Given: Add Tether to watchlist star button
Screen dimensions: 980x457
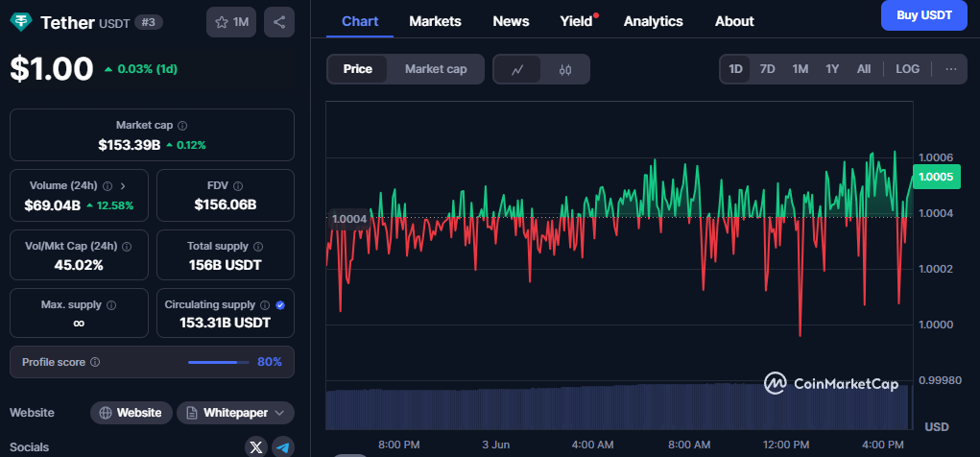Looking at the screenshot, I should pos(231,22).
